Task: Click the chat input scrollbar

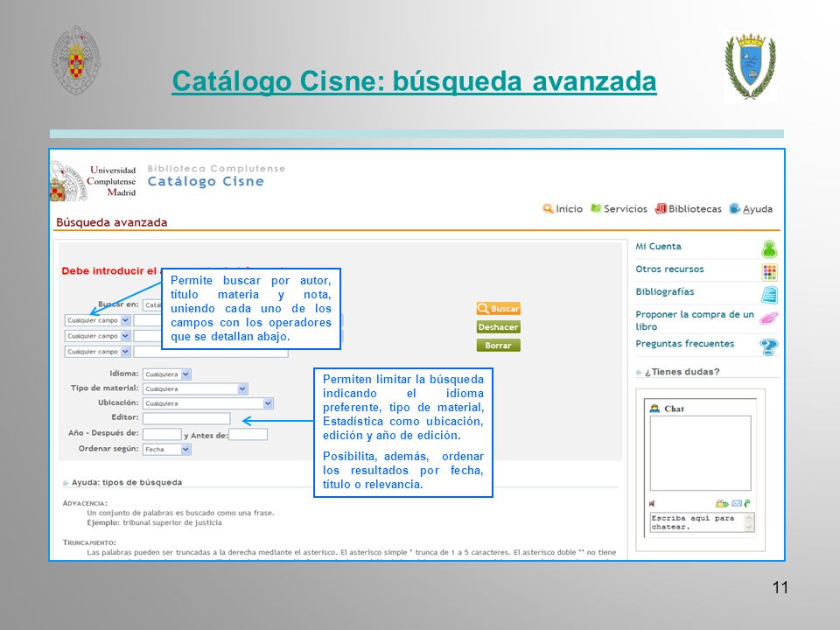Action: pyautogui.click(x=750, y=522)
